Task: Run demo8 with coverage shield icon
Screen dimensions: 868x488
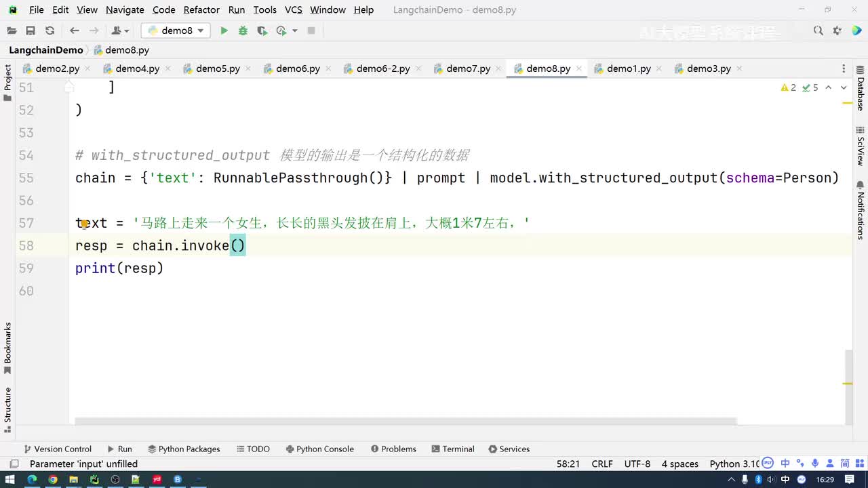Action: [262, 30]
